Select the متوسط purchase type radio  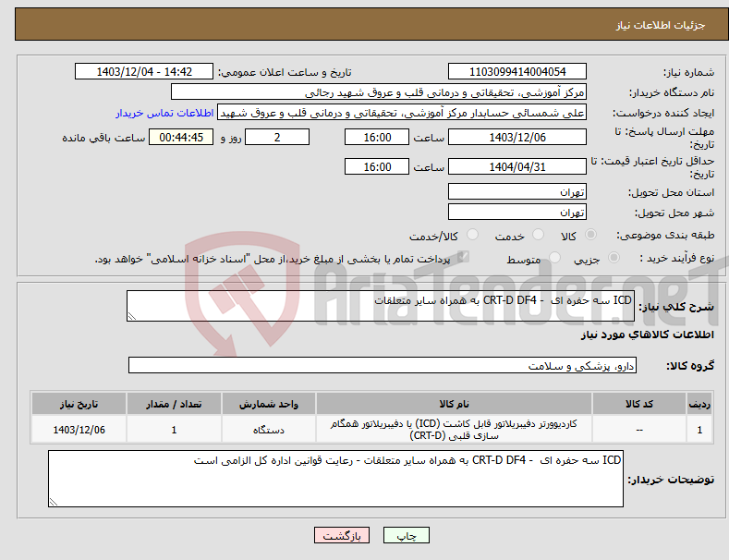click(554, 258)
